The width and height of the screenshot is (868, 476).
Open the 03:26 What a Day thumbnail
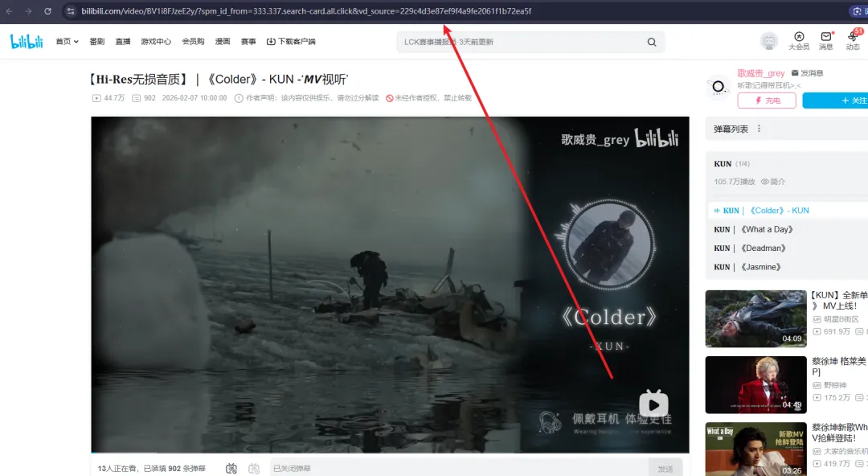point(755,449)
